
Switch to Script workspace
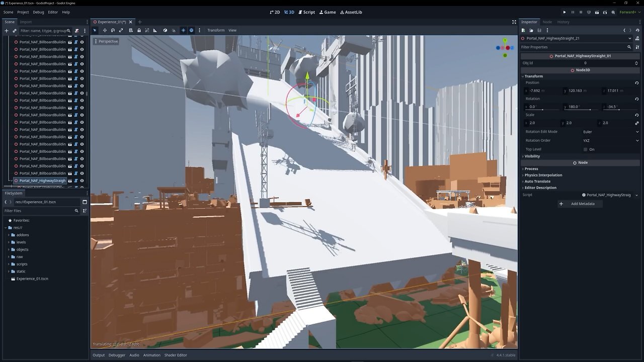pos(307,12)
